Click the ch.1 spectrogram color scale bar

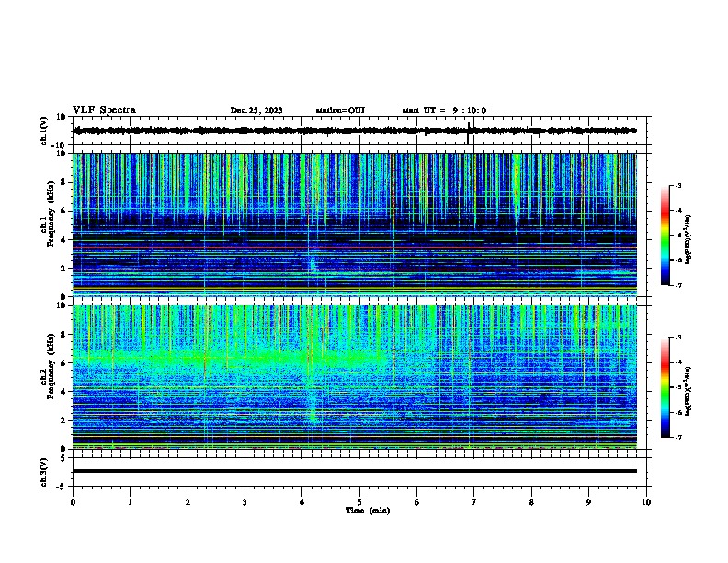(665, 236)
